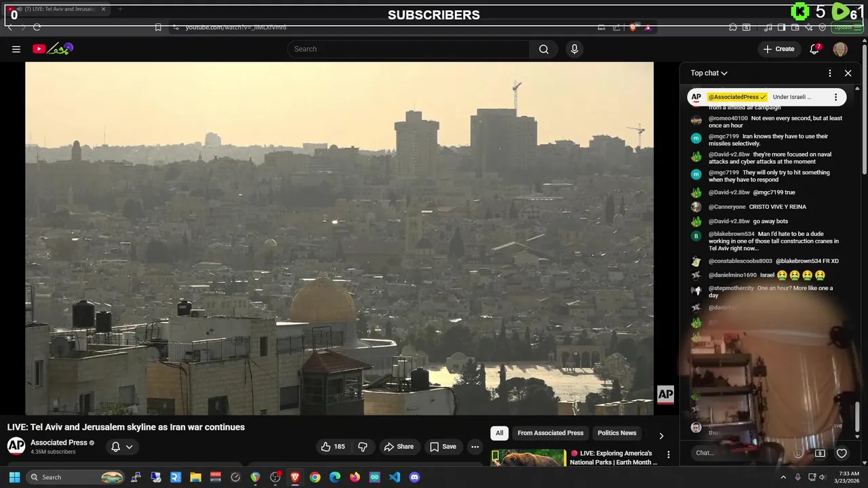
Task: Open more actions ellipsis under video
Action: 475,447
